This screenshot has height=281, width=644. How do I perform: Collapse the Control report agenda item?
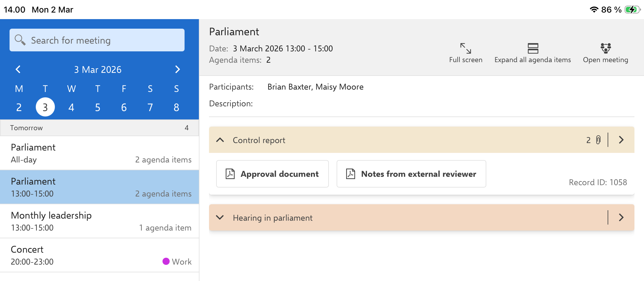click(x=220, y=140)
